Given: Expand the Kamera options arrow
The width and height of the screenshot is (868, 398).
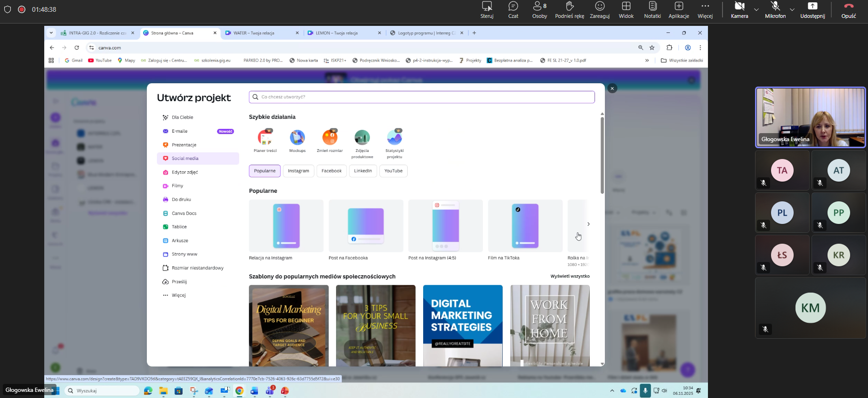Looking at the screenshot, I should click(756, 9).
